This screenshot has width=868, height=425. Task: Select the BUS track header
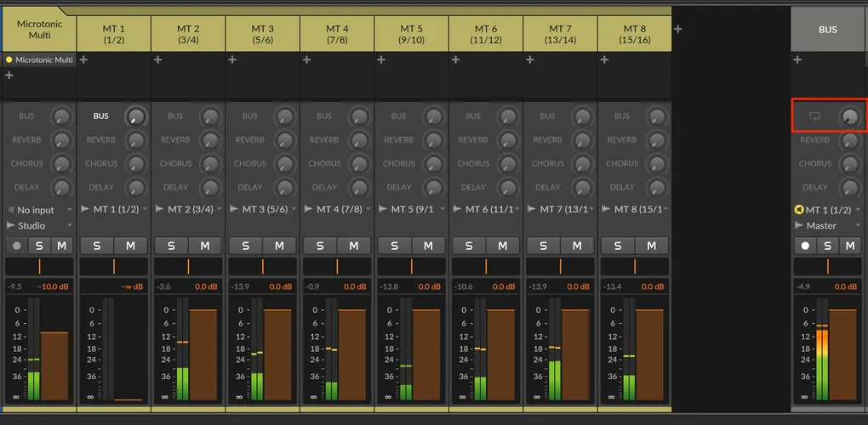point(828,29)
